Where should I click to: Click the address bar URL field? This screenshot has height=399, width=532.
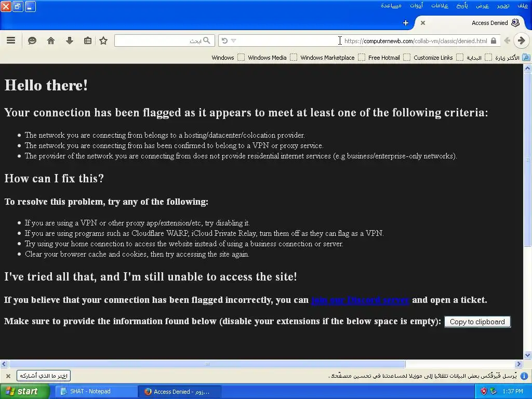[360, 41]
